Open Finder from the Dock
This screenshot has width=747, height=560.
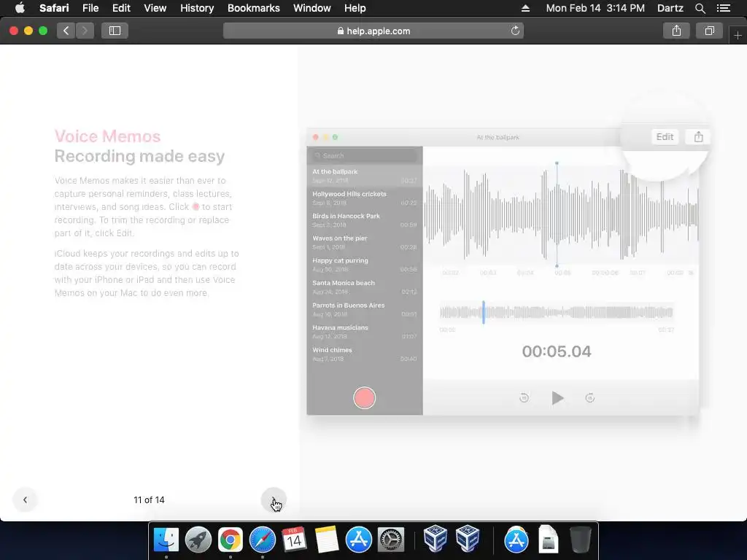tap(166, 540)
